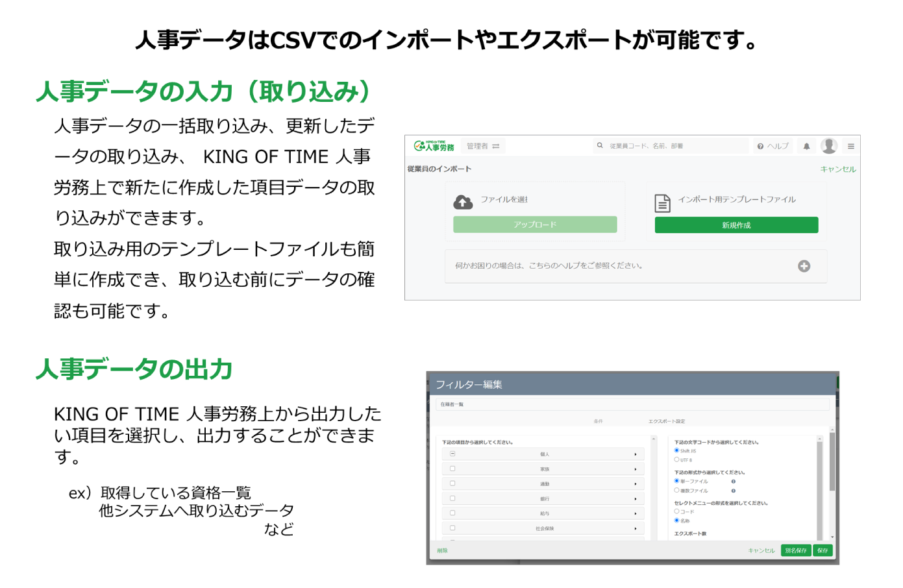Check the 社会保険 category checkbox
This screenshot has width=903, height=588.
point(452,528)
